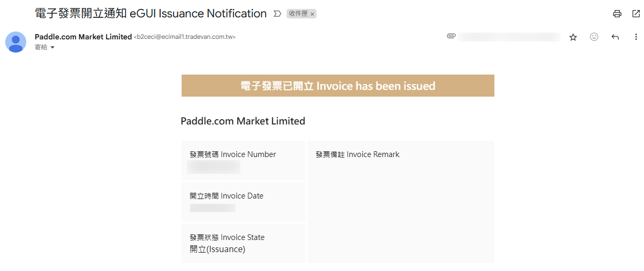
Task: Click the 開立(Issuance) invoice state text
Action: [x=217, y=249]
